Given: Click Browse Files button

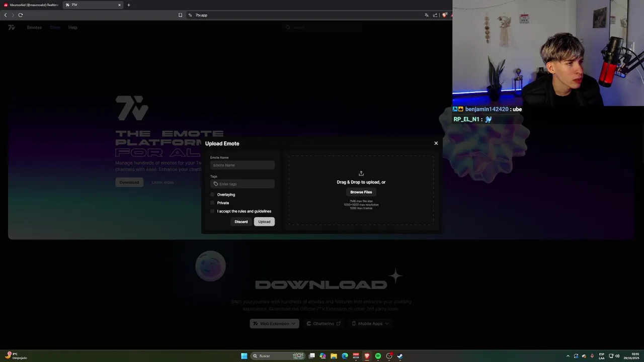Looking at the screenshot, I should point(361,192).
